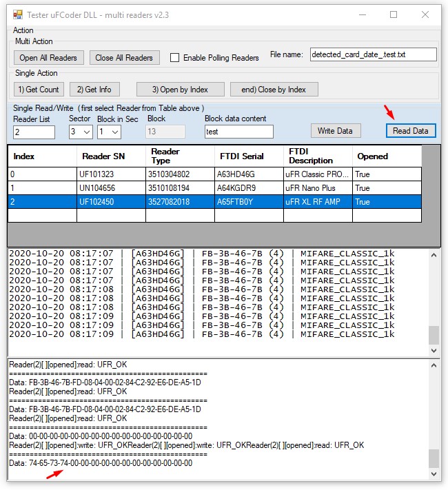The height and width of the screenshot is (490, 448).
Task: Click FTDI serial A64KGDR9
Action: click(249, 188)
